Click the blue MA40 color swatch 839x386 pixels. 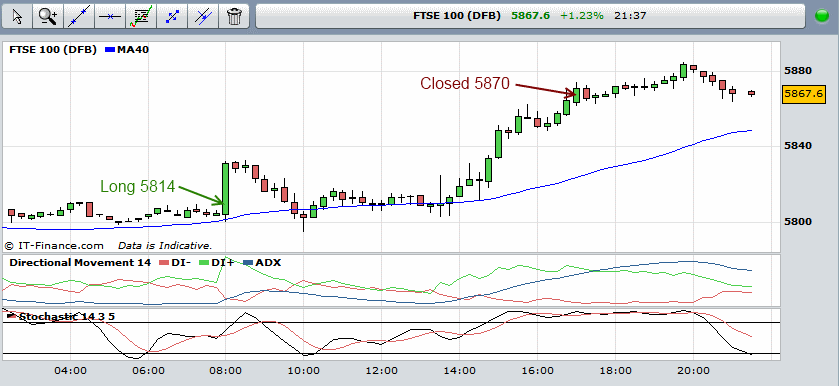pyautogui.click(x=110, y=50)
